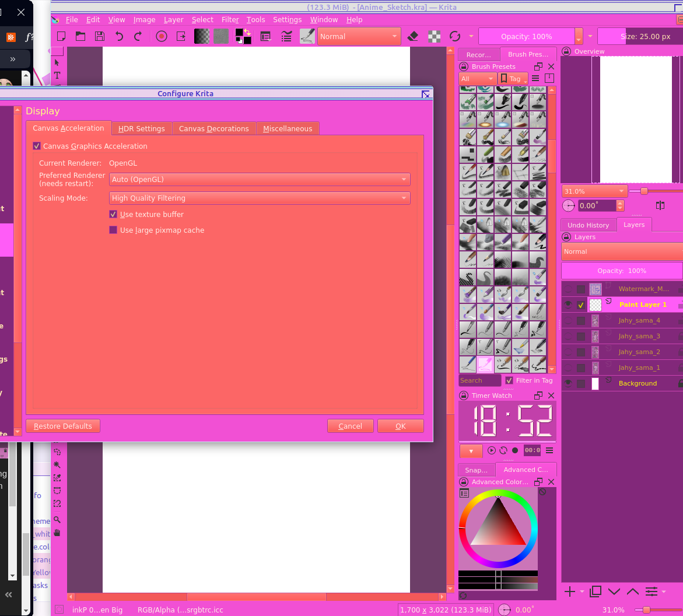Reset the Timer Watch
This screenshot has width=683, height=616.
[503, 450]
